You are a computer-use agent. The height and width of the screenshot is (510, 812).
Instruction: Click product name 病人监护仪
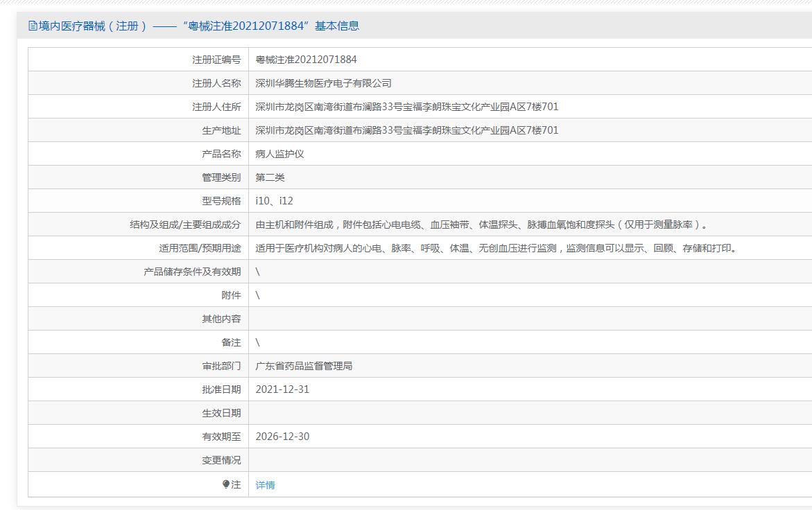[279, 154]
